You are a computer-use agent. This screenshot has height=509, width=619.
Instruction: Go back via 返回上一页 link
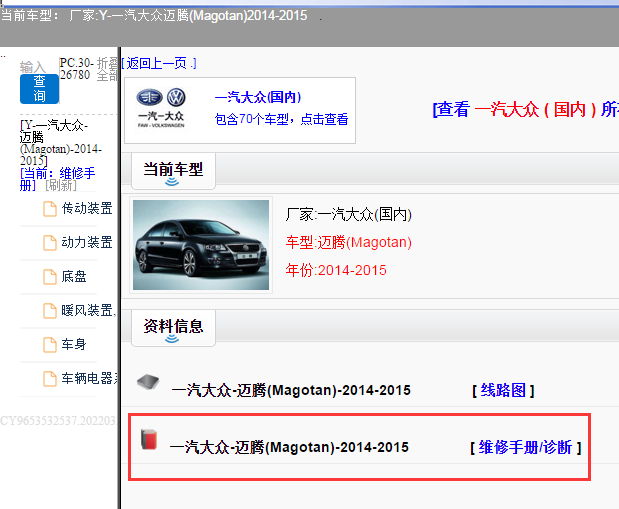tap(159, 63)
